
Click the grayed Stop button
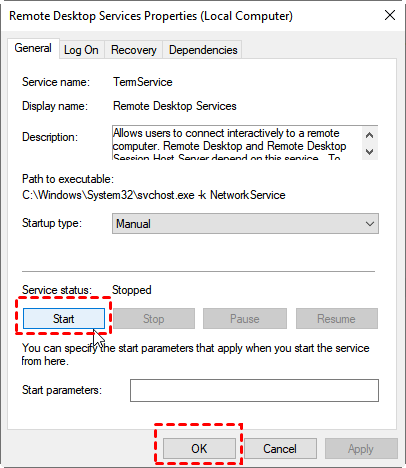pos(154,319)
